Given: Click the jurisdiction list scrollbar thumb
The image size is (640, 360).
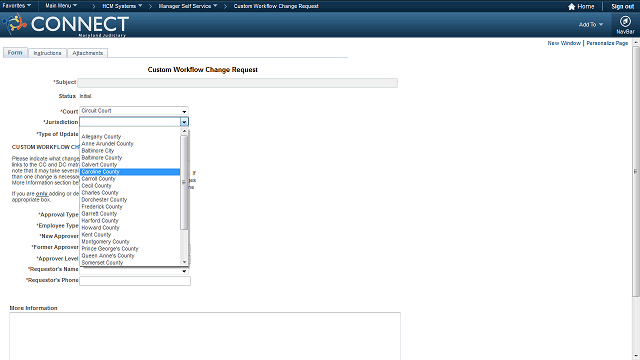Looking at the screenshot, I should [184, 182].
